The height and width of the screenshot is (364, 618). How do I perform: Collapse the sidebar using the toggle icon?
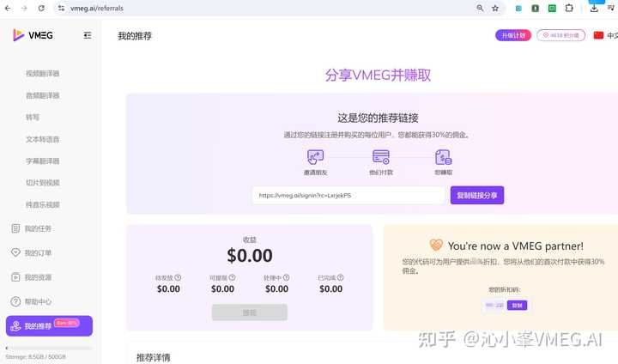click(x=88, y=35)
